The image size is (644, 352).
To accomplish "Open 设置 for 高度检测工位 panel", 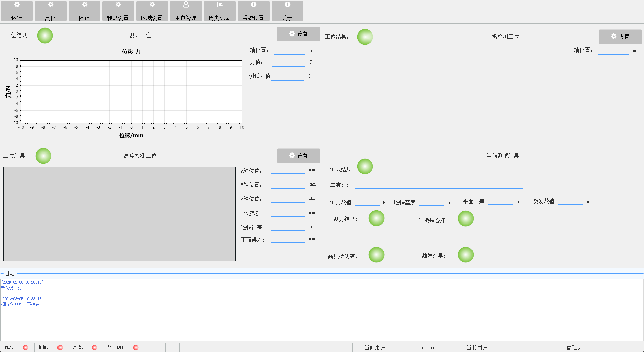I will click(298, 156).
